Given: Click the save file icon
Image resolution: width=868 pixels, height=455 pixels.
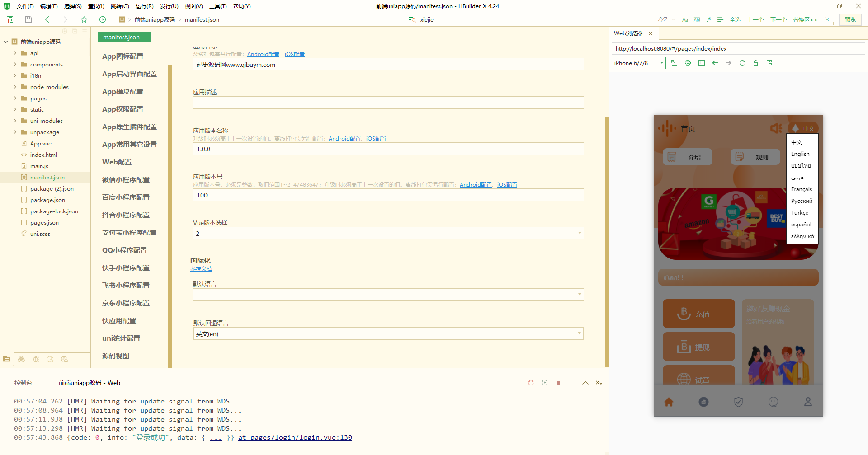Looking at the screenshot, I should [28, 19].
